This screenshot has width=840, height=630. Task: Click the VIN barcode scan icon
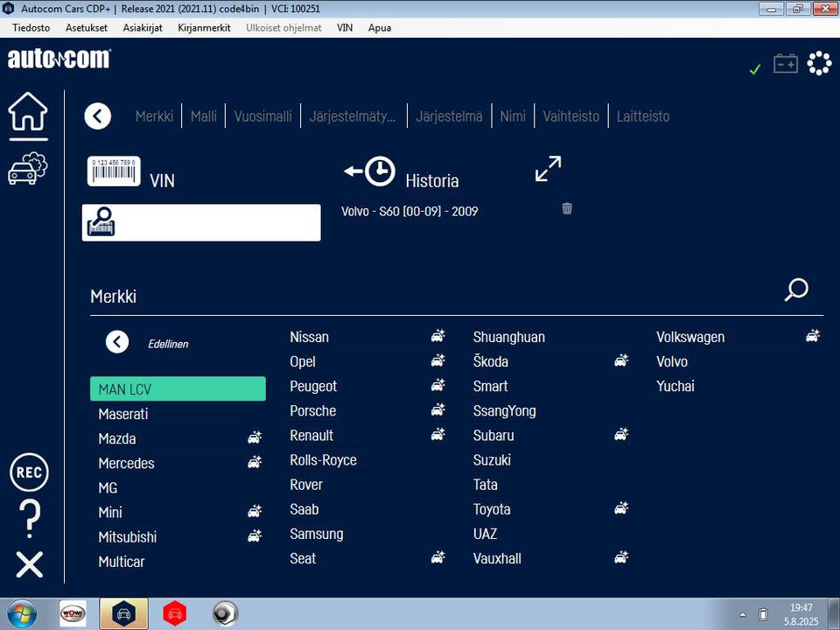(x=114, y=171)
